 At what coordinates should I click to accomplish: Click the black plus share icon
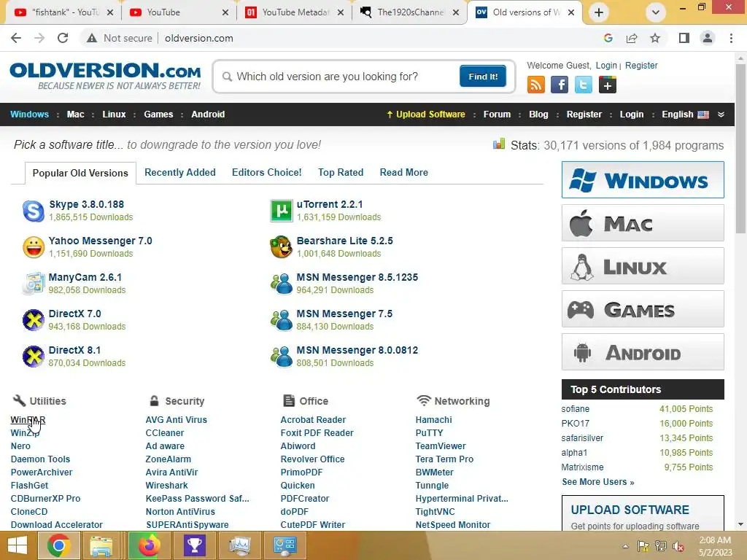(x=608, y=85)
